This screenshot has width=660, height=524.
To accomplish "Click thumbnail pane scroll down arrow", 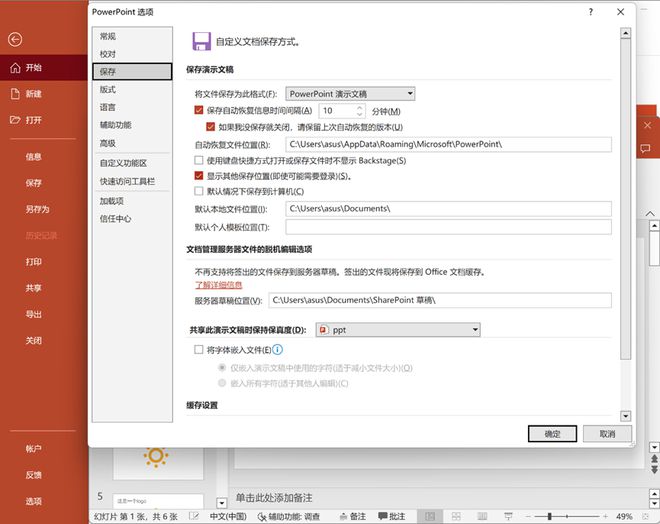I will (222, 503).
